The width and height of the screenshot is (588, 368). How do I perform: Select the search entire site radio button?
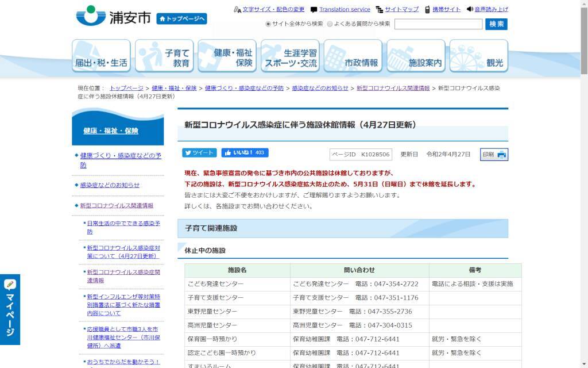pyautogui.click(x=268, y=24)
